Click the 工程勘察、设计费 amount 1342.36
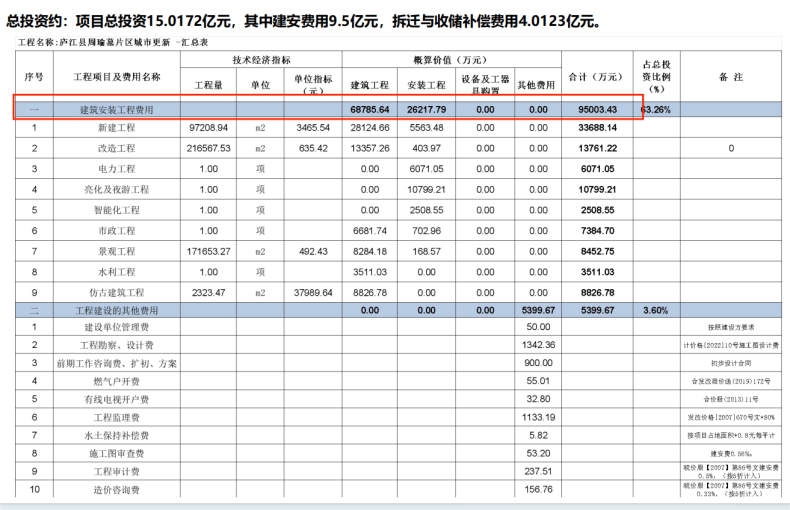 pyautogui.click(x=538, y=345)
